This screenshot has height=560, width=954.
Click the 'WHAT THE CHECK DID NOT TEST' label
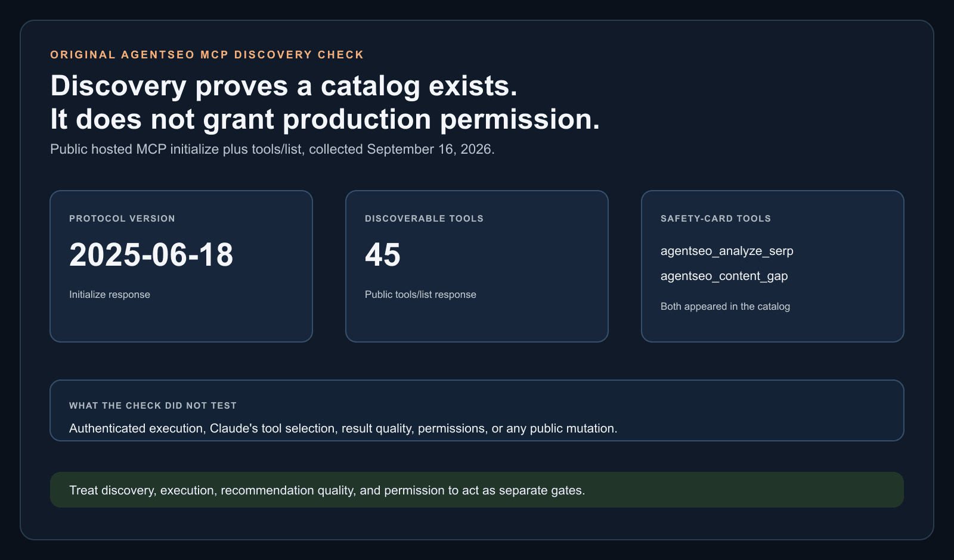click(153, 406)
